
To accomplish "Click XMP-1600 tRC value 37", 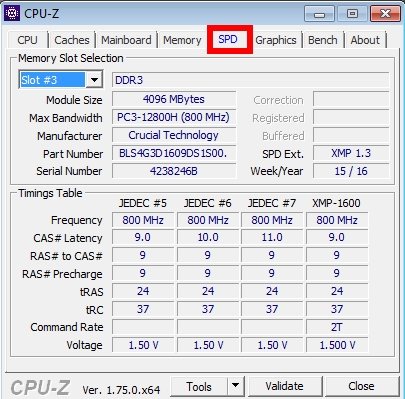I will point(337,309).
